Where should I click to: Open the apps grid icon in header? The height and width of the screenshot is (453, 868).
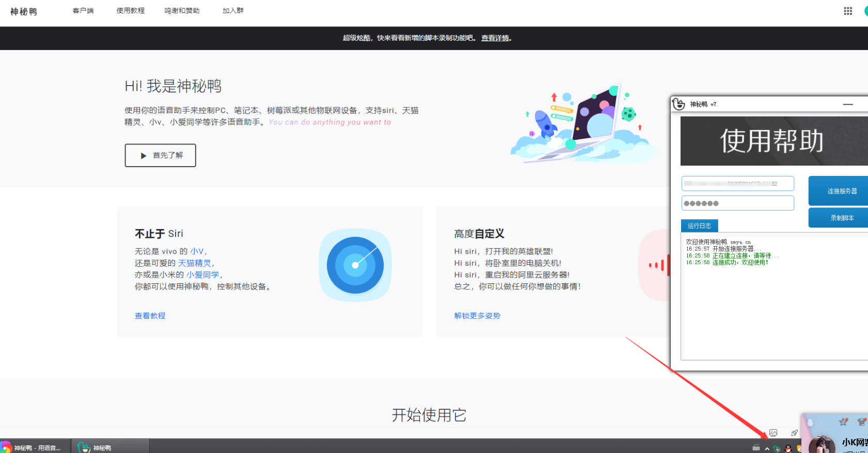point(848,11)
